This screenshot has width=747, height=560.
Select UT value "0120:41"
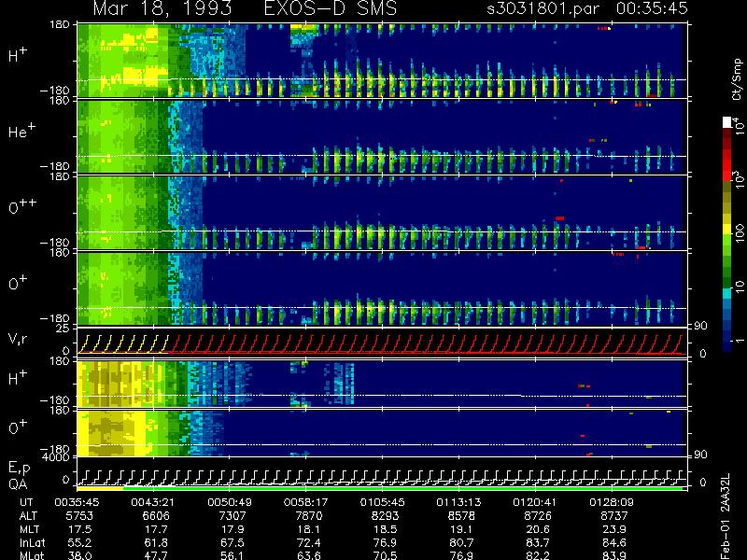click(x=532, y=502)
